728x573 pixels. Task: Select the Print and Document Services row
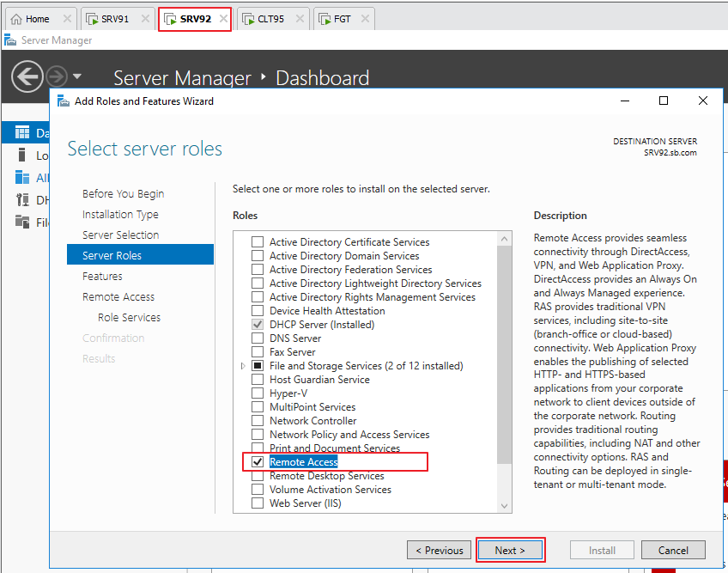point(335,448)
